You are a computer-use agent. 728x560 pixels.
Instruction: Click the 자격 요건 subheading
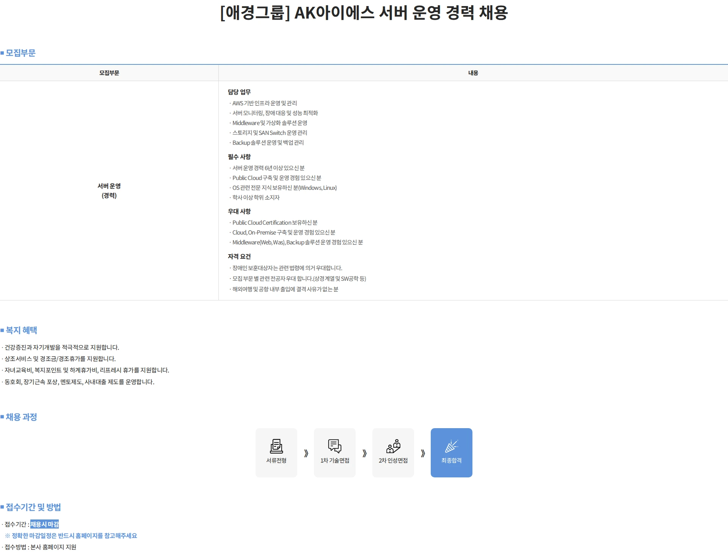pyautogui.click(x=239, y=257)
